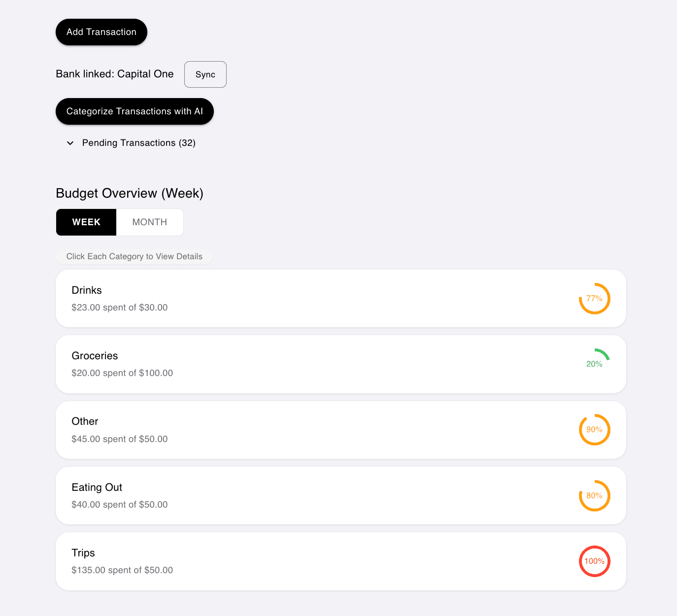Click the Trips 100% red progress ring

[x=594, y=561]
